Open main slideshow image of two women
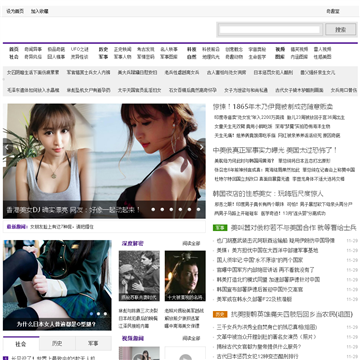The height and width of the screenshot is (360, 360). point(104,161)
